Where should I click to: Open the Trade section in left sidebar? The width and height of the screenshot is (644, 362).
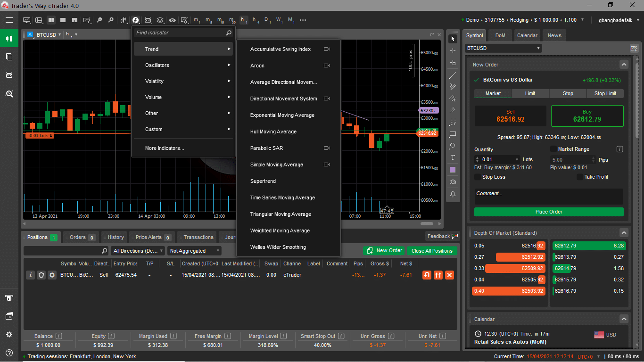tap(9, 38)
